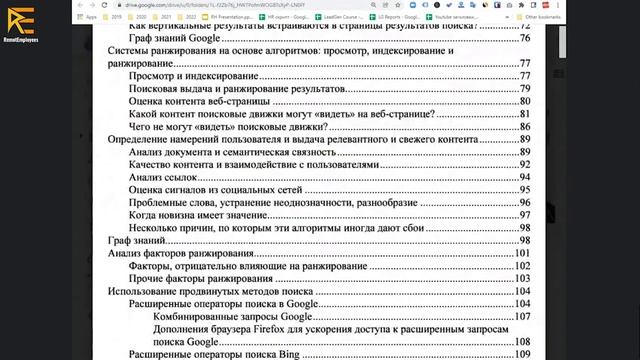
Task: Click the red extension icon in toolbar
Action: click(545, 5)
